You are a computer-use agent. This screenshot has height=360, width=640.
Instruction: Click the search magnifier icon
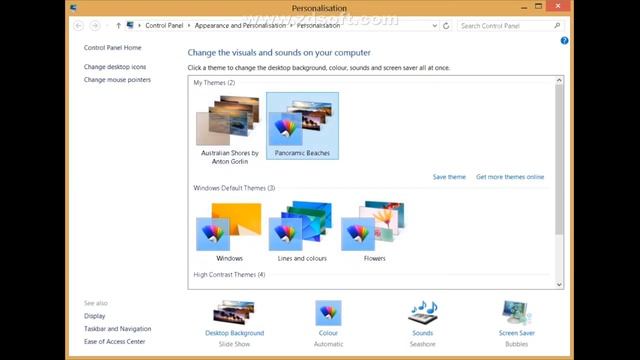tap(557, 26)
